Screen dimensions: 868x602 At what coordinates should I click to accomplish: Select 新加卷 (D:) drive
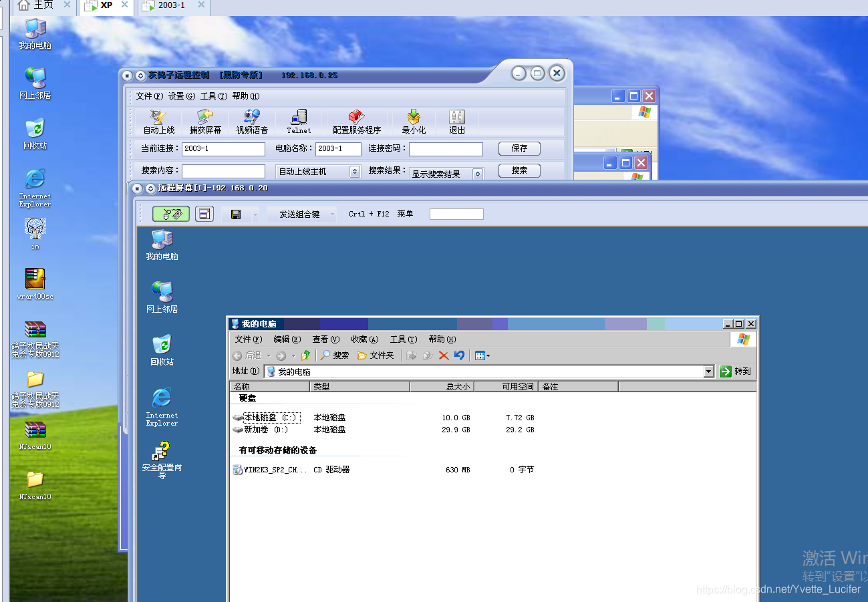(x=261, y=430)
